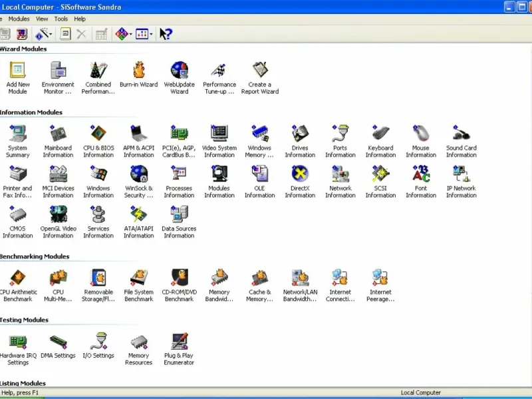The width and height of the screenshot is (532, 399).
Task: Open Plug & Play Enumerator
Action: tap(179, 348)
